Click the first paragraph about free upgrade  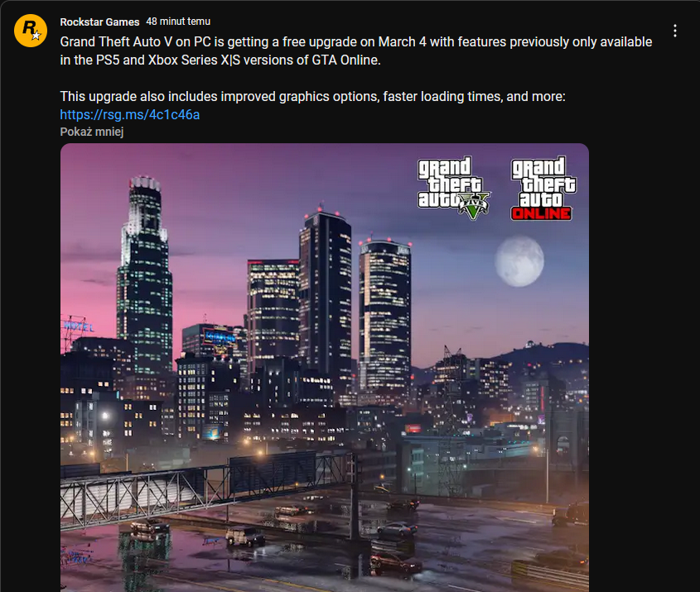click(x=356, y=51)
